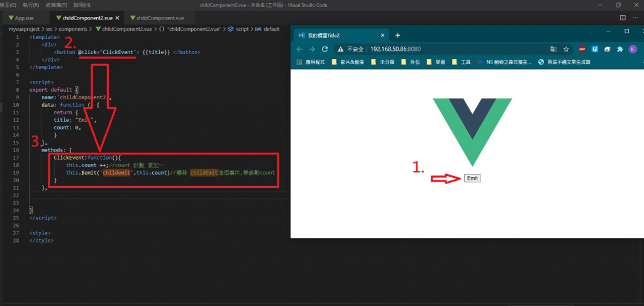Click the </template> tag on line 5

pos(46,67)
